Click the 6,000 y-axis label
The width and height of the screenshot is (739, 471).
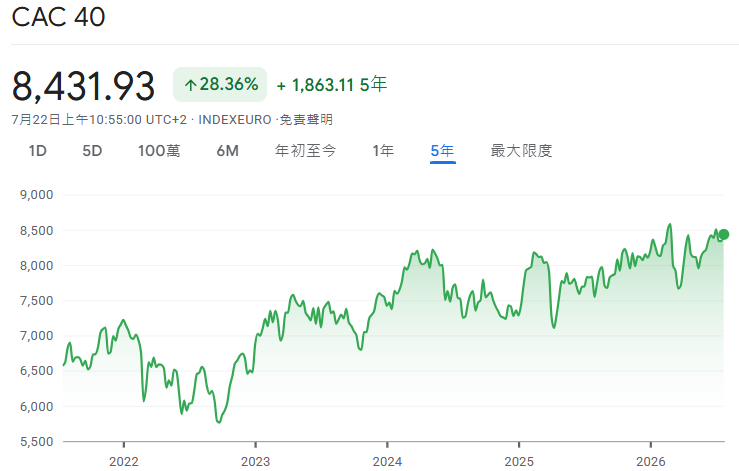[36, 406]
